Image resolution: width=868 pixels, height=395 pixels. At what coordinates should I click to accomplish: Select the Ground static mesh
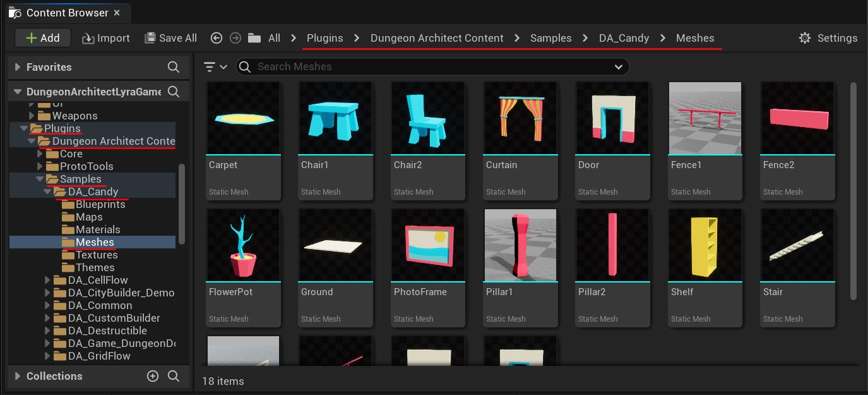[335, 268]
